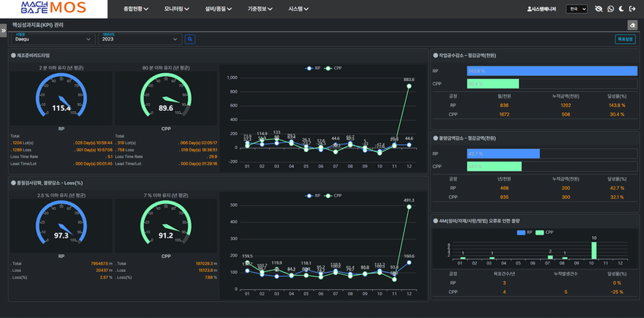644x318 pixels.
Task: Toggle RP legend in lead time chart
Action: (314, 69)
